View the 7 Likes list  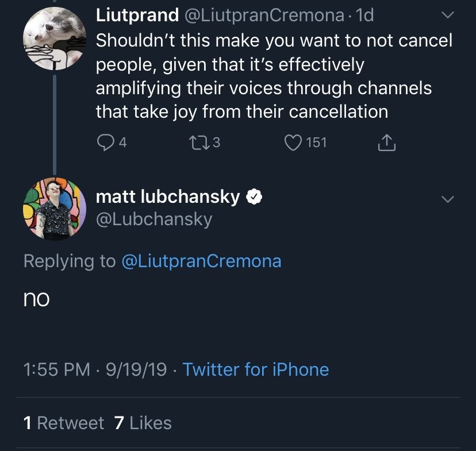[x=143, y=423]
